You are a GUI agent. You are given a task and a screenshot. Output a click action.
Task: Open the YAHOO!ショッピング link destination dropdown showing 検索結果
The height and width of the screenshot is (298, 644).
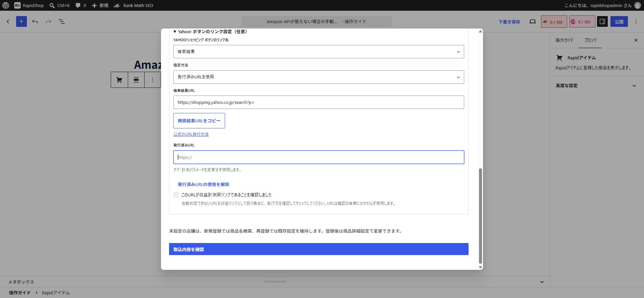[x=319, y=52]
